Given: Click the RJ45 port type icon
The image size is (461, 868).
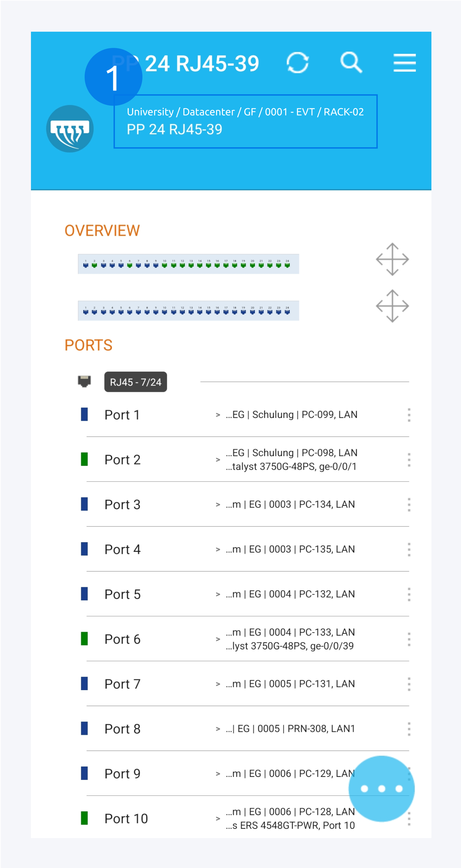Looking at the screenshot, I should point(84,381).
